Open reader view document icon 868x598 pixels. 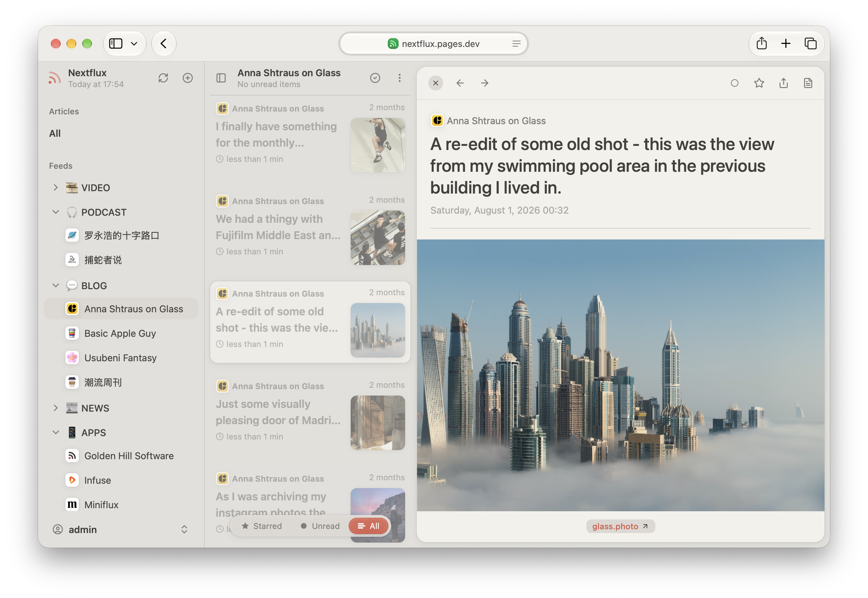tap(808, 83)
